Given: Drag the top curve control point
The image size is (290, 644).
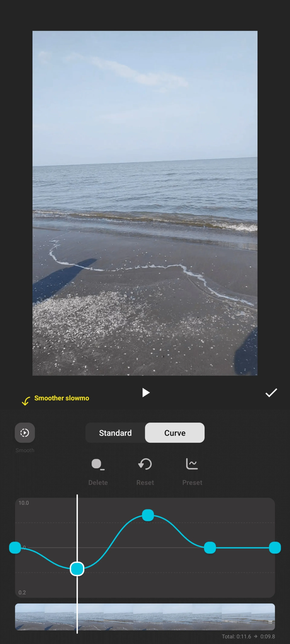Looking at the screenshot, I should [x=148, y=515].
